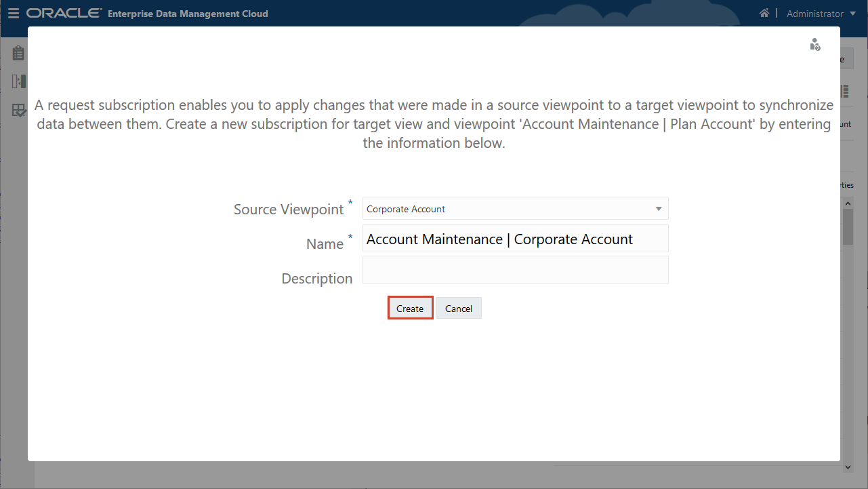The width and height of the screenshot is (868, 489).
Task: Click the Enterprise Data Management Cloud title
Action: 188,13
